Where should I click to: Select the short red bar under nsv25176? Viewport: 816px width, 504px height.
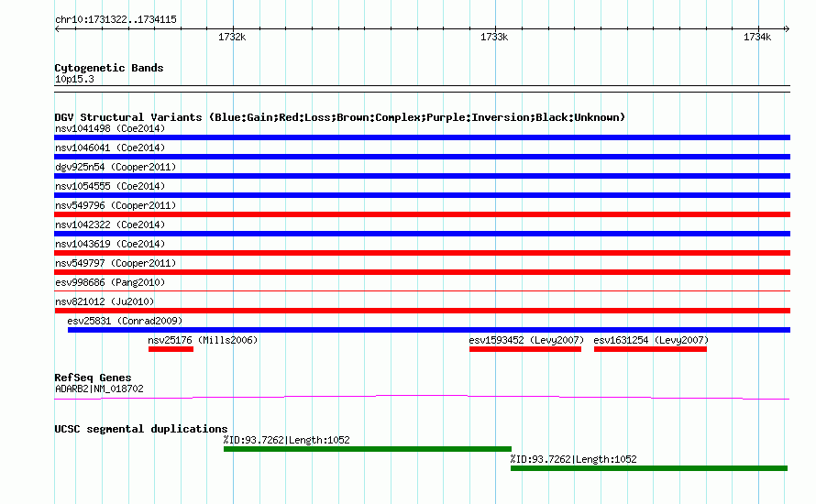pos(171,349)
